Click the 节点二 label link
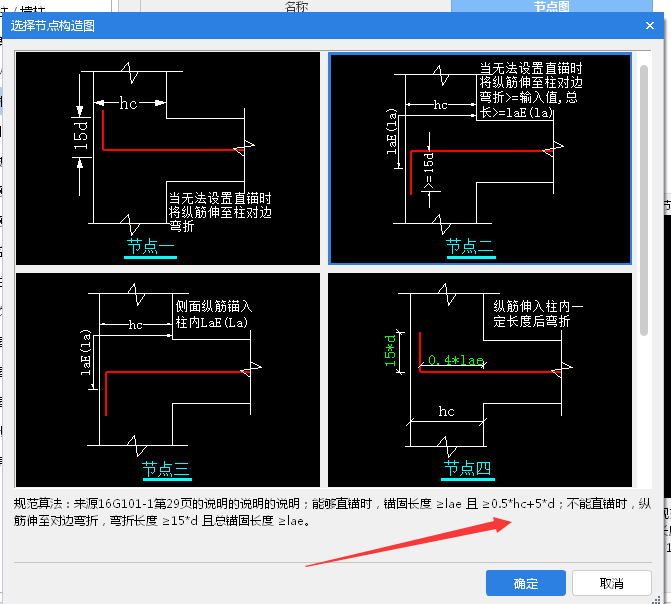The height and width of the screenshot is (604, 671). (x=471, y=248)
